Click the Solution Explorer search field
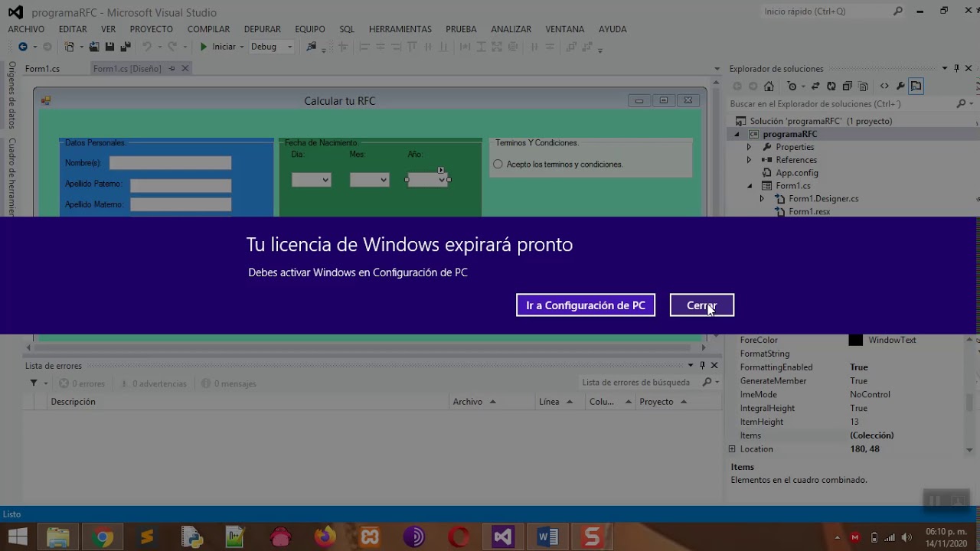980x551 pixels. click(842, 103)
